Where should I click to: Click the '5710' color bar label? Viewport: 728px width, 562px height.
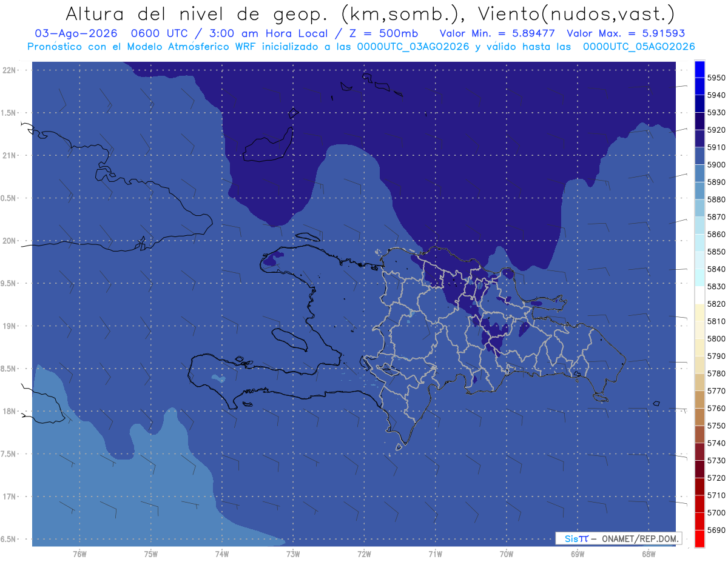coord(716,495)
